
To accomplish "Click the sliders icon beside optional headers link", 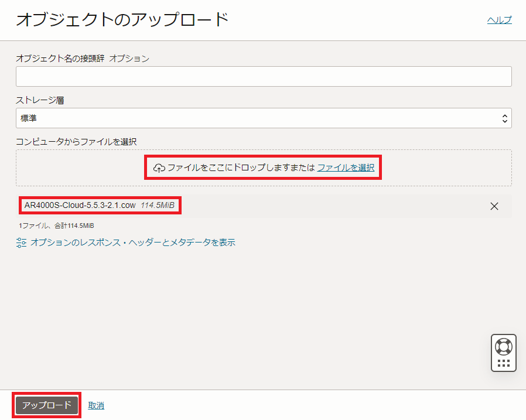I will pos(22,243).
